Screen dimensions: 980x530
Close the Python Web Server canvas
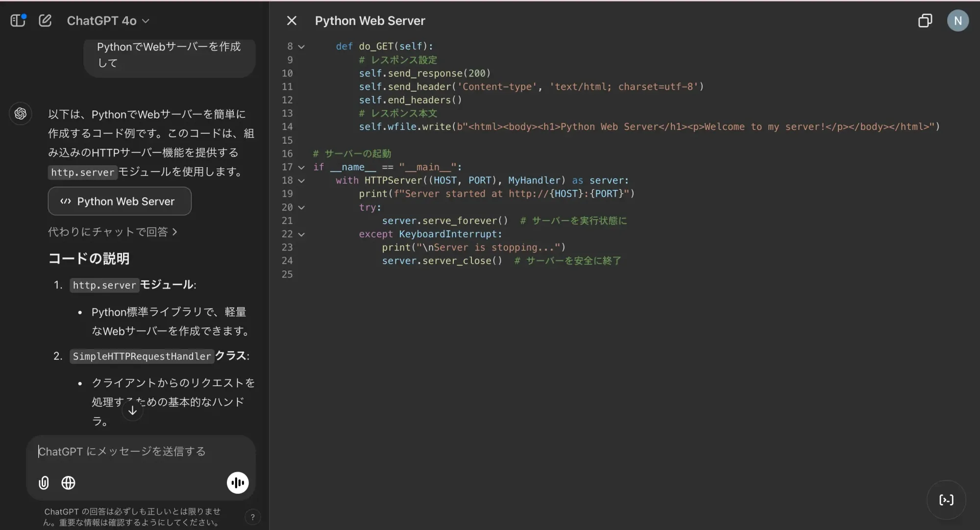(x=292, y=21)
